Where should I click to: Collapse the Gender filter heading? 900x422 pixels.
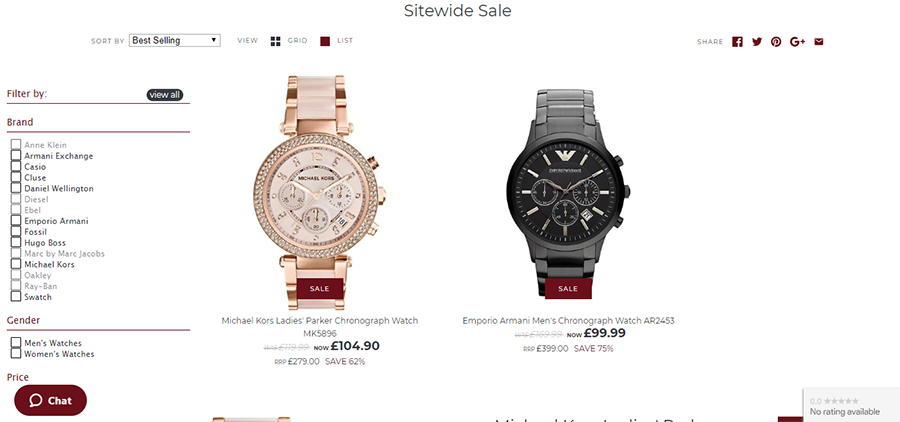pos(24,320)
